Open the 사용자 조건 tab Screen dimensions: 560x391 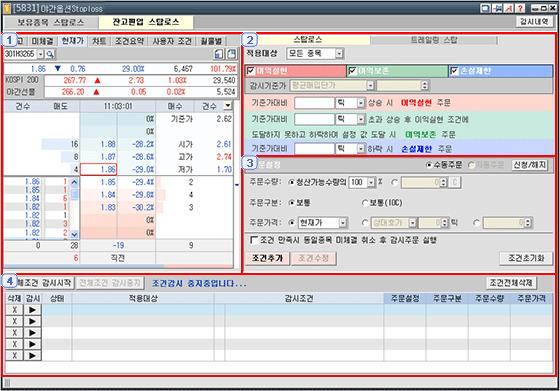pyautogui.click(x=172, y=41)
